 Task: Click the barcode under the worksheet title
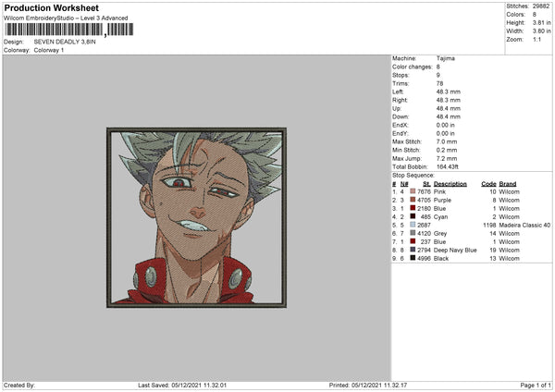coord(69,30)
